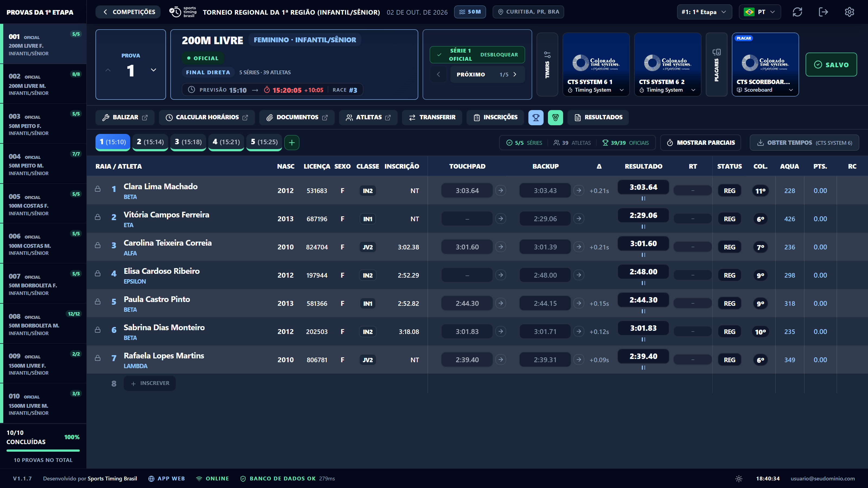Add a new series with plus button
The image size is (868, 488).
292,142
